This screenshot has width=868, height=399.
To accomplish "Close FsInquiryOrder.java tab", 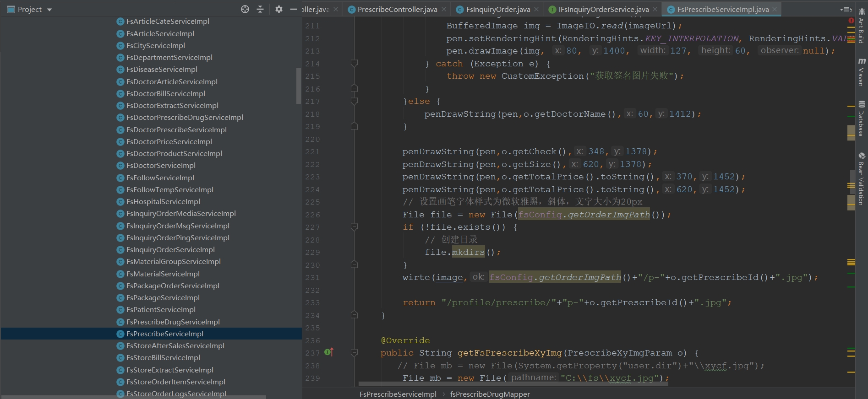I will click(537, 9).
